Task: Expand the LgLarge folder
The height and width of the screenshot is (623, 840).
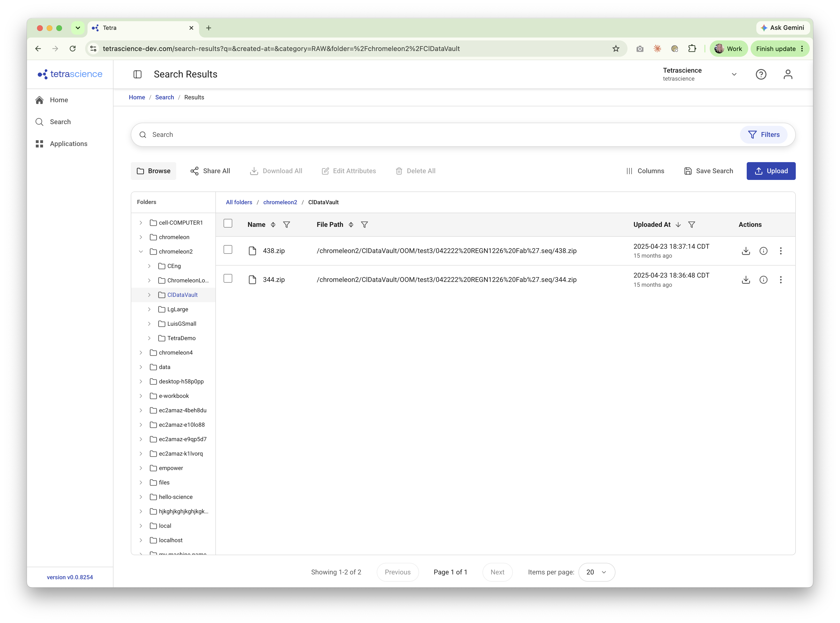Action: click(149, 310)
